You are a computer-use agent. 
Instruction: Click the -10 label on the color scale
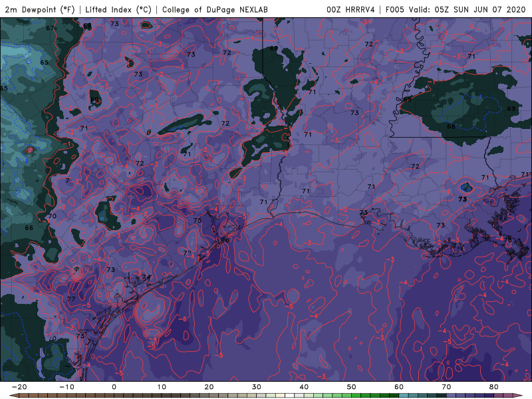66,387
